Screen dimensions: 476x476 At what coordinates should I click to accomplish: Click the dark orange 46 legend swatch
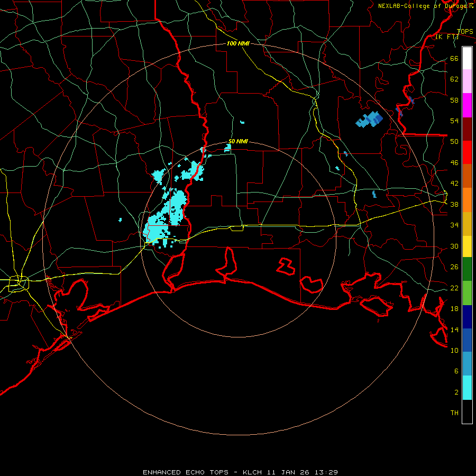pos(467,176)
